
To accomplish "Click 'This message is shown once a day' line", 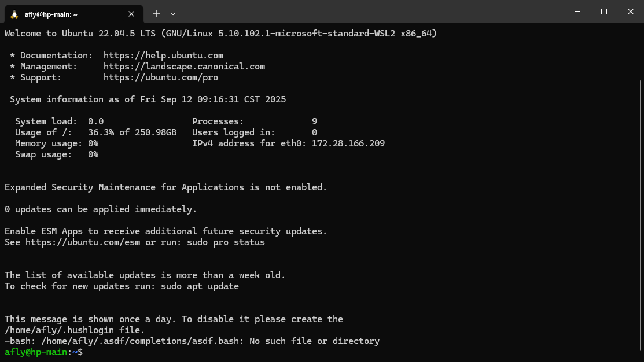I will [x=174, y=319].
